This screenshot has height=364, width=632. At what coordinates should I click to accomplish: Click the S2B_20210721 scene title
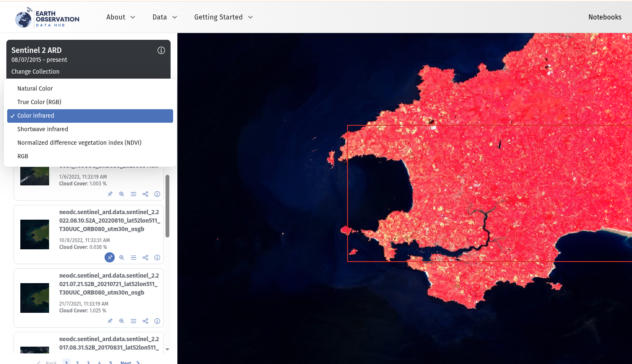tap(109, 284)
